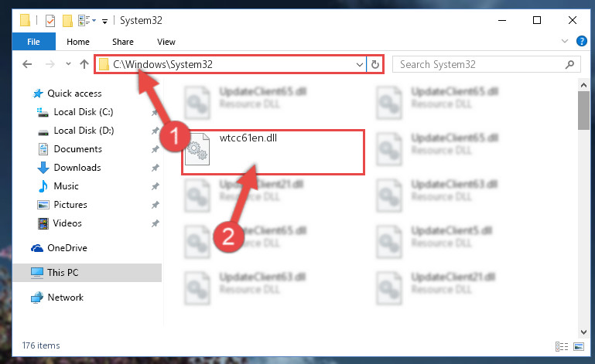595x364 pixels.
Task: Expand the address bar history dropdown
Action: click(x=359, y=64)
